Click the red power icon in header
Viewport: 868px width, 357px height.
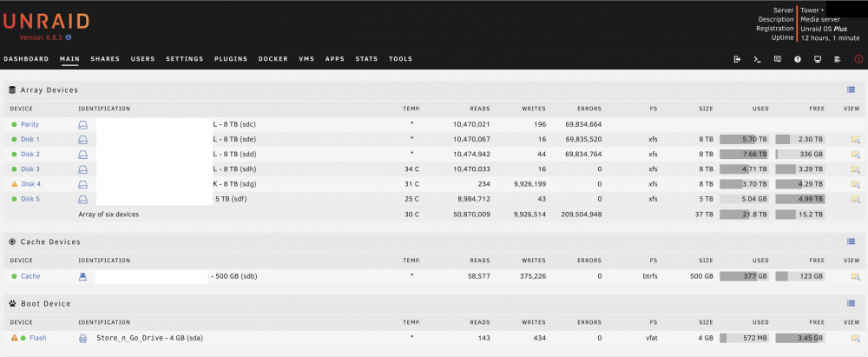(x=858, y=59)
